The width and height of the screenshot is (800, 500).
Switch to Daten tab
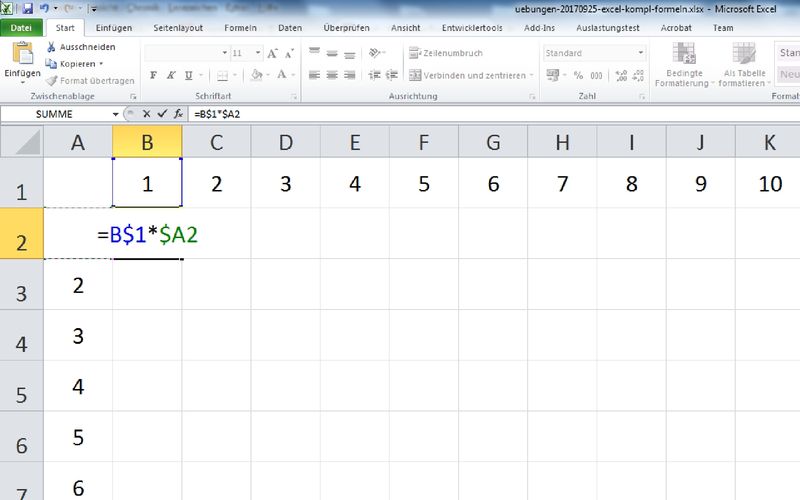click(x=290, y=28)
